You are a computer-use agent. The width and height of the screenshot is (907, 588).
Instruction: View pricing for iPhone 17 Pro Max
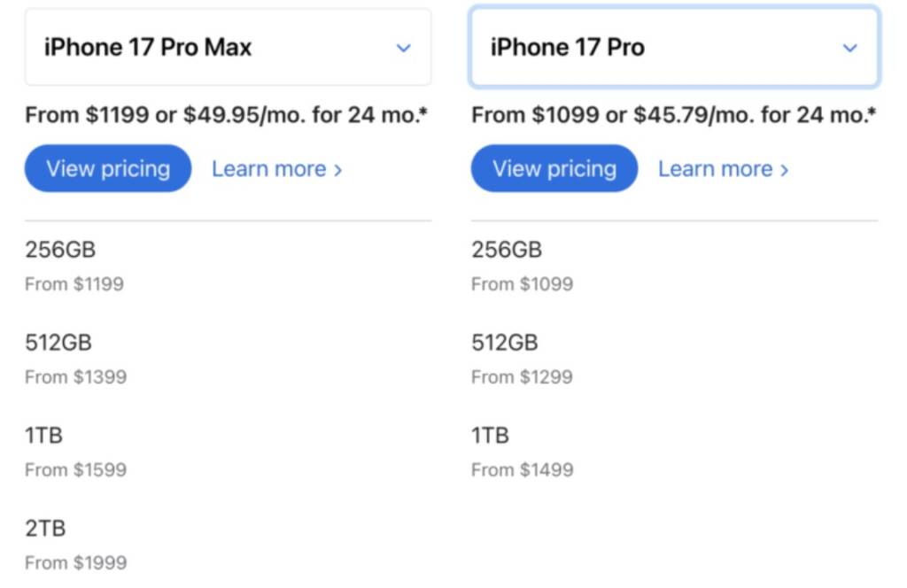pyautogui.click(x=108, y=168)
